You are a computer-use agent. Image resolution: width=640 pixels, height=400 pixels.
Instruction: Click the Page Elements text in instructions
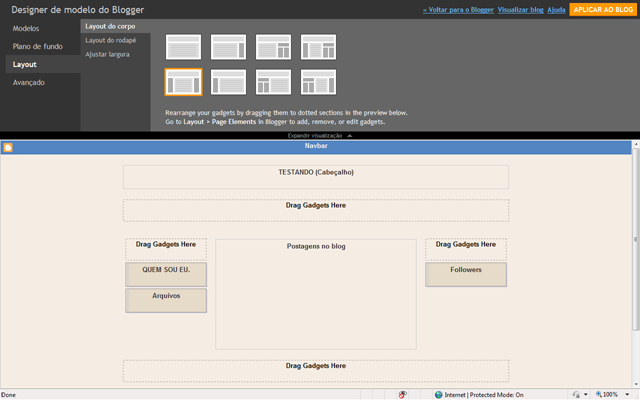234,122
